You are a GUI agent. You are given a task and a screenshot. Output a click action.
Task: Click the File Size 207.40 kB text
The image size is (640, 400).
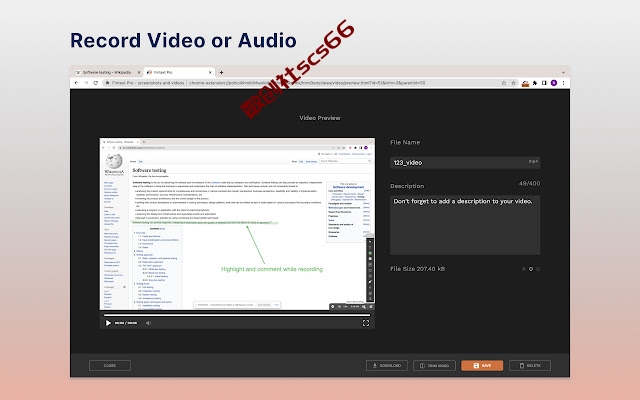click(418, 269)
